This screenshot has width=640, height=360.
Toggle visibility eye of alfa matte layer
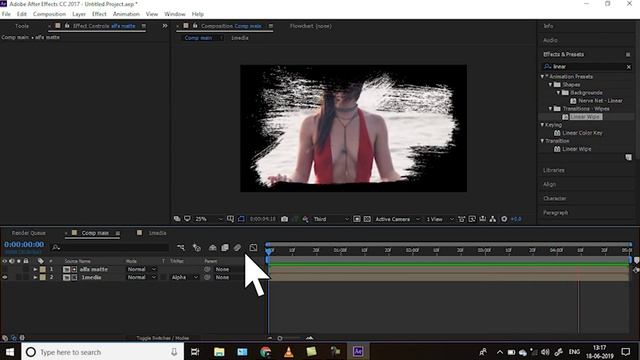tap(4, 269)
